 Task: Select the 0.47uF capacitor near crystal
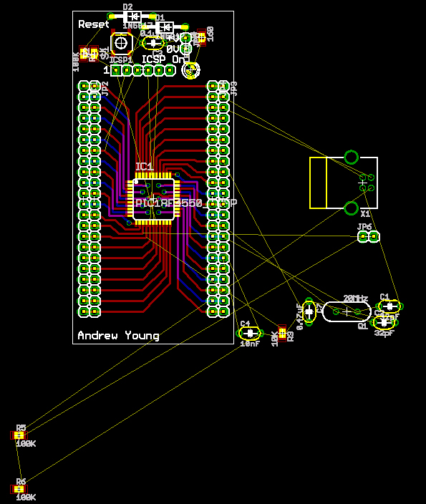click(x=309, y=311)
